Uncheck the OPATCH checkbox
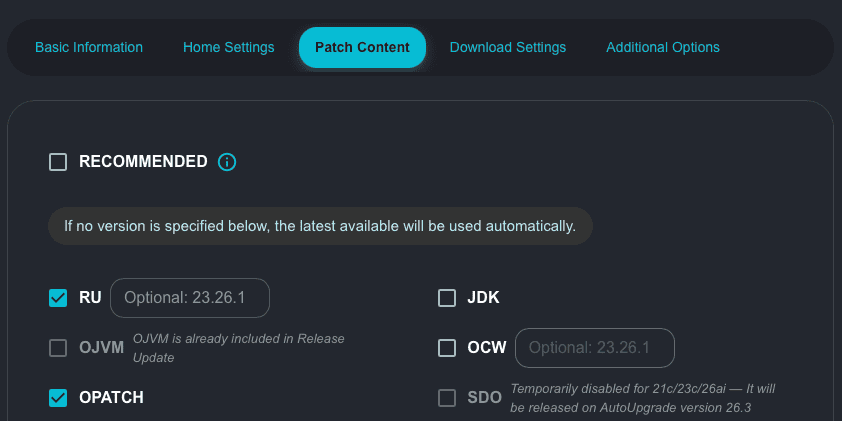Viewport: 842px width, 421px height. [58, 397]
